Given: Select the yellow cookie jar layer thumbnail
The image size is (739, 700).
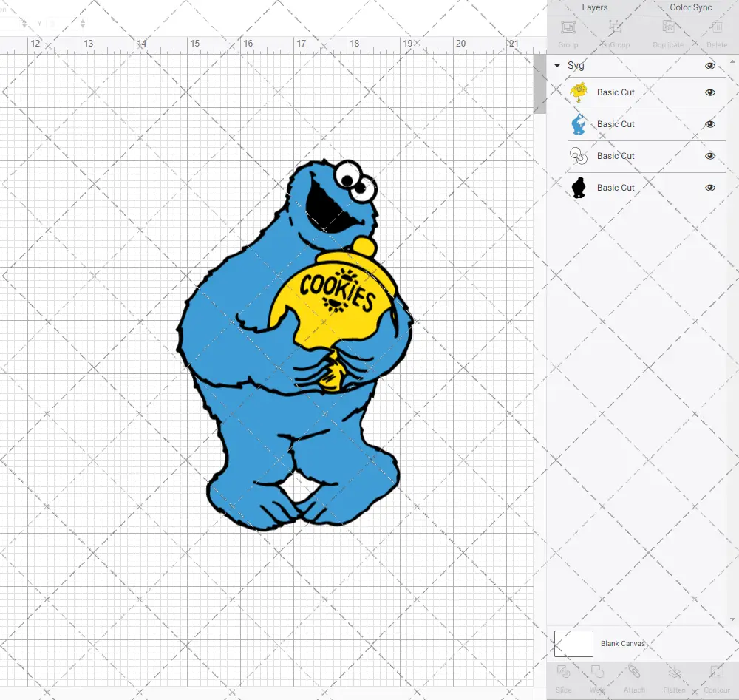Looking at the screenshot, I should coord(579,92).
